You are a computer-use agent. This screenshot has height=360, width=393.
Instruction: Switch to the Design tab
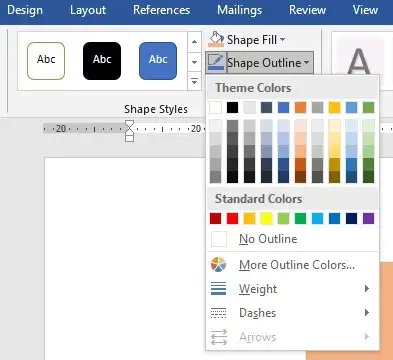(25, 10)
